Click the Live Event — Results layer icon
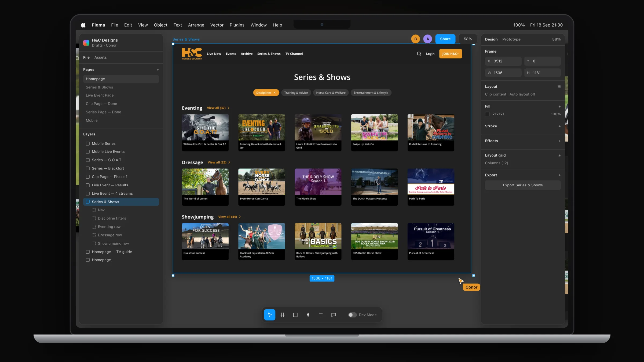644x362 pixels. pos(87,185)
